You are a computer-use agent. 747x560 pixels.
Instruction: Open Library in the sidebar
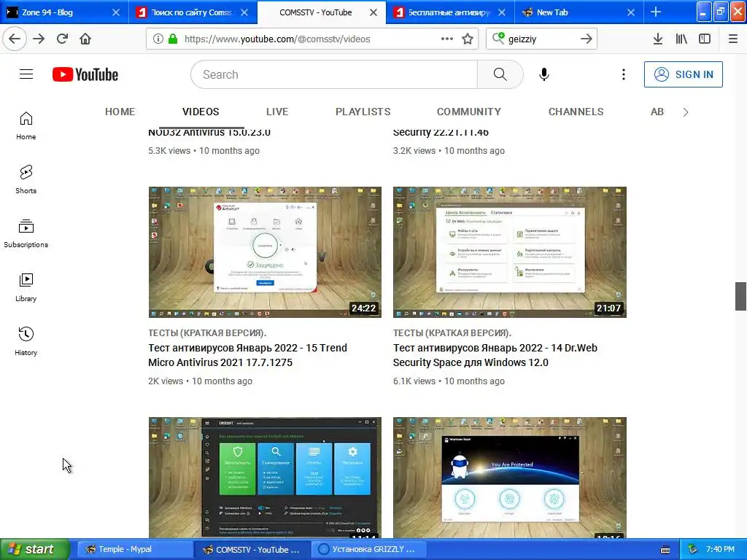coord(26,287)
